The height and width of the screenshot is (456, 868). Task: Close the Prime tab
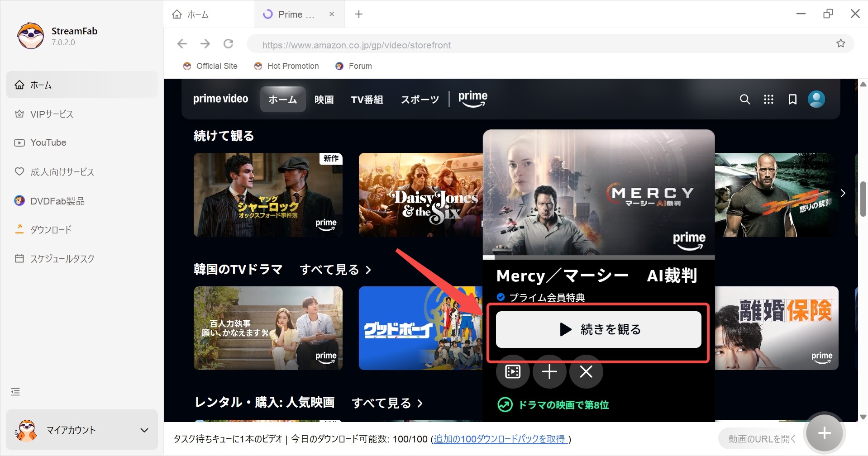pos(332,14)
